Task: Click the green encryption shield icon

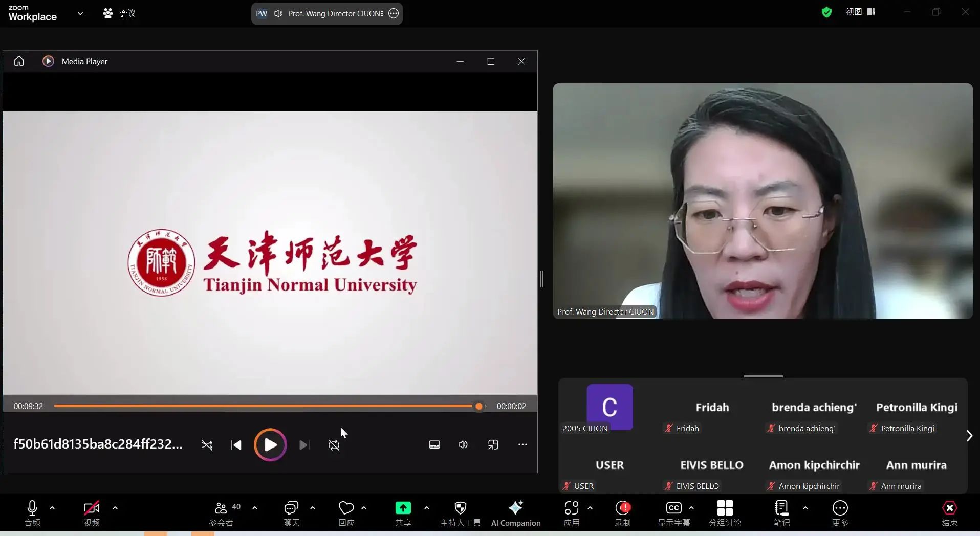Action: click(826, 12)
